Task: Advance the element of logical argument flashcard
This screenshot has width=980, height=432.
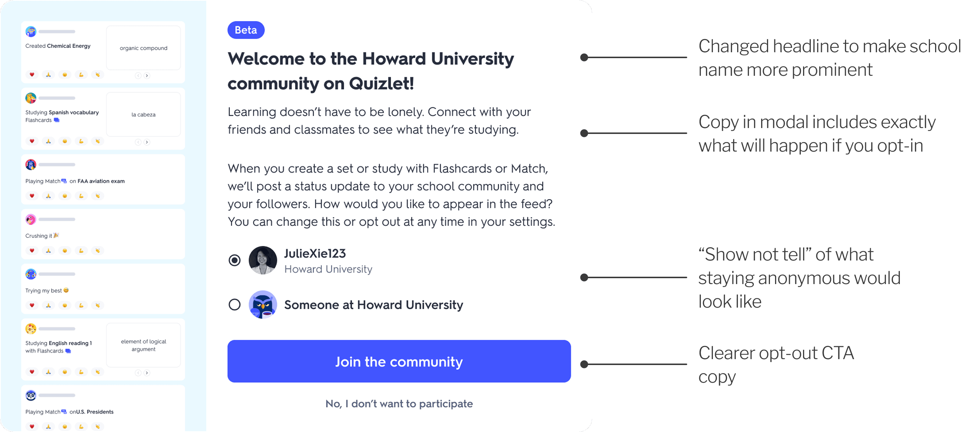Action: pos(147,373)
